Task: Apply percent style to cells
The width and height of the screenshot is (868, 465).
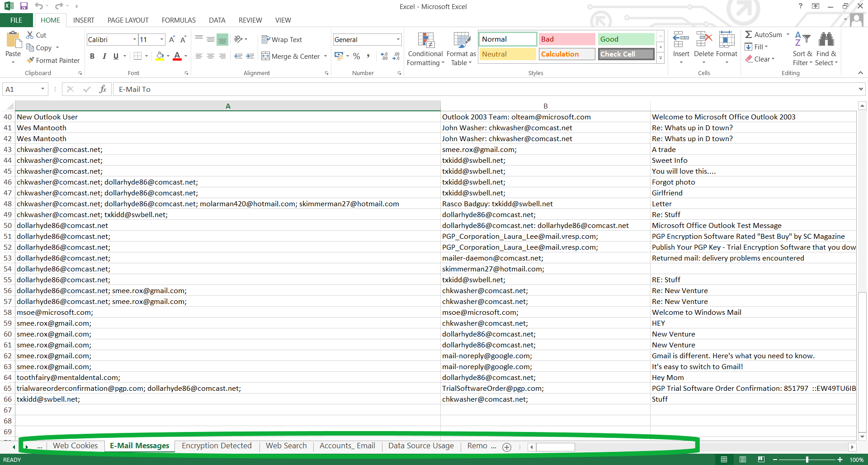Action: (357, 56)
